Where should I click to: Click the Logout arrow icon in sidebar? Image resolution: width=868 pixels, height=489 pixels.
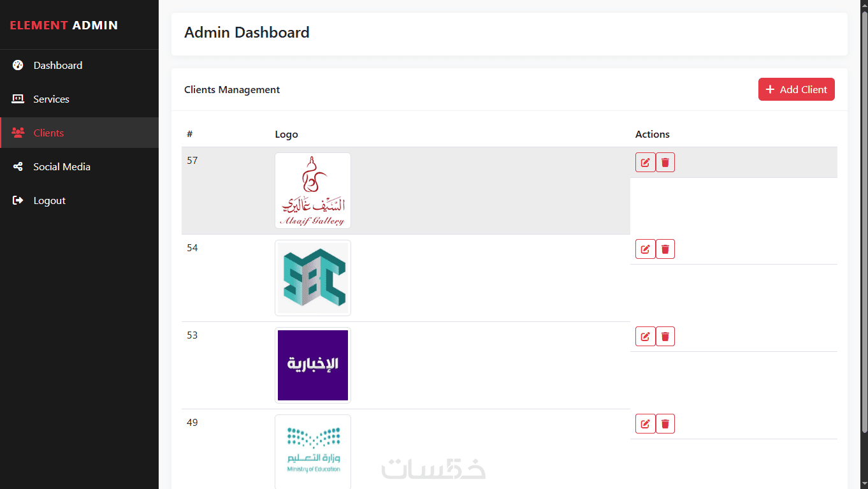click(x=18, y=200)
